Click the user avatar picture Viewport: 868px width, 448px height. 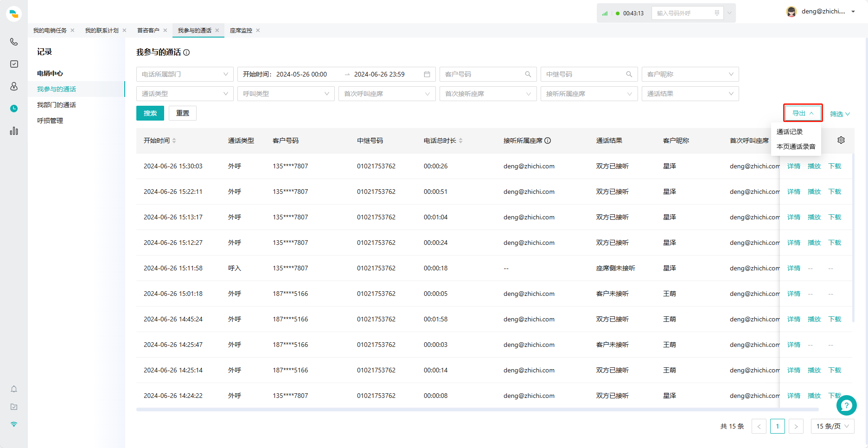(791, 12)
